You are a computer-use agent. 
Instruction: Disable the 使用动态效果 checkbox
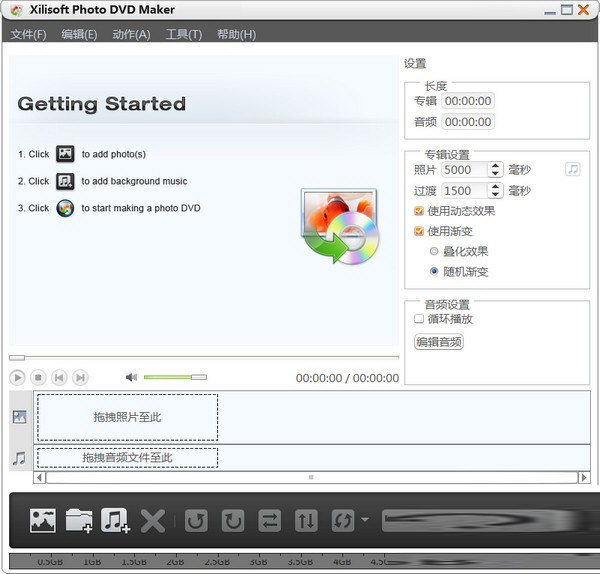point(419,211)
